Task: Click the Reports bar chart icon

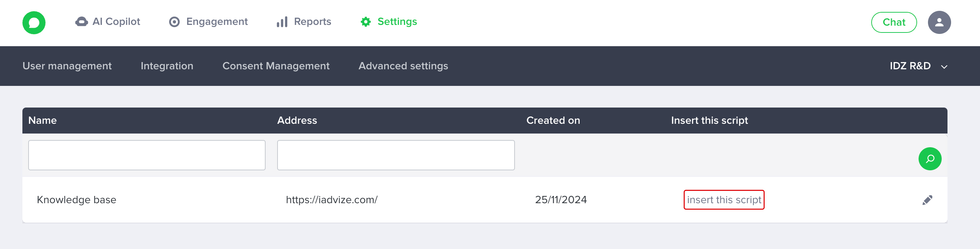Action: pos(282,22)
